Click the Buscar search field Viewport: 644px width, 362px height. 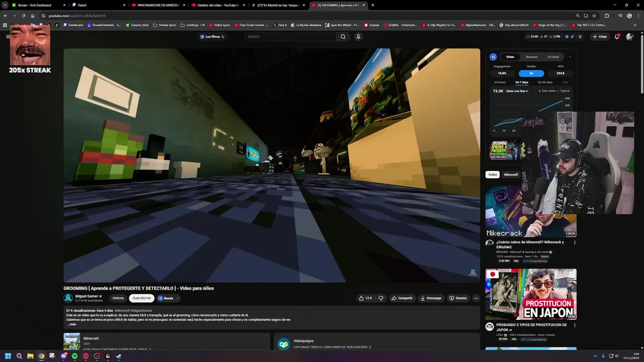(x=290, y=37)
